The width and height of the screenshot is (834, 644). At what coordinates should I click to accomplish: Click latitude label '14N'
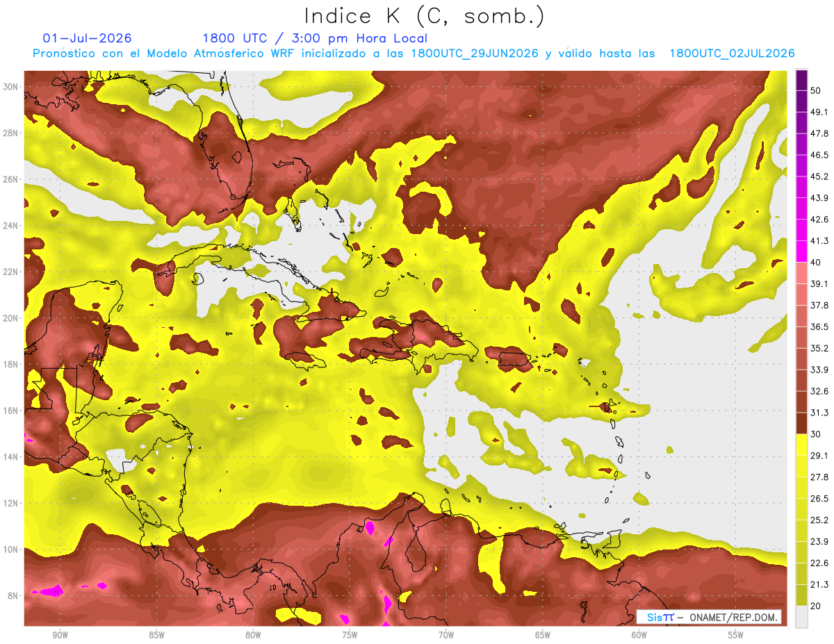[x=11, y=457]
